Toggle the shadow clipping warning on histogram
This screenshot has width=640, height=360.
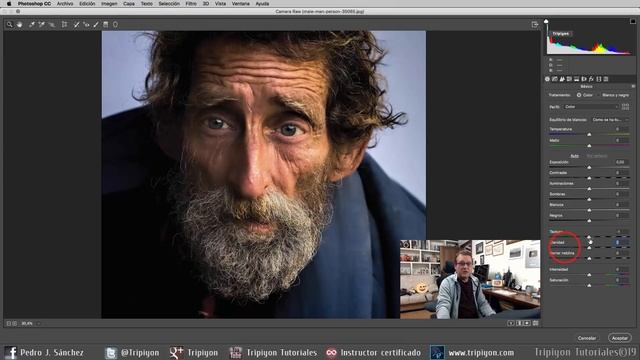click(546, 21)
